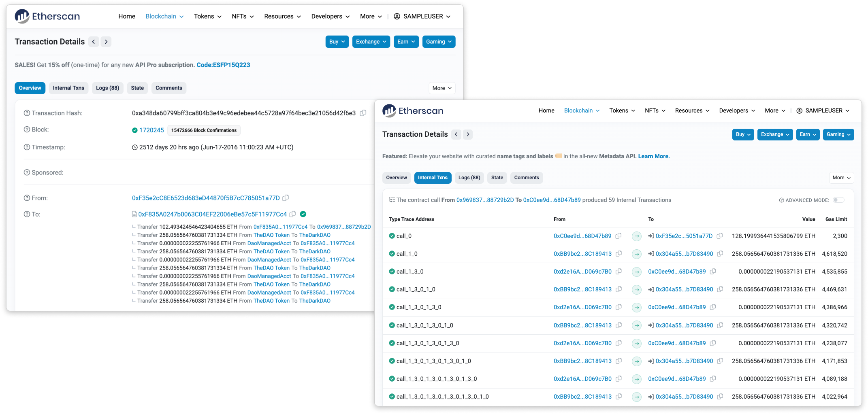
Task: Open the Buy dropdown in left window
Action: tap(337, 42)
